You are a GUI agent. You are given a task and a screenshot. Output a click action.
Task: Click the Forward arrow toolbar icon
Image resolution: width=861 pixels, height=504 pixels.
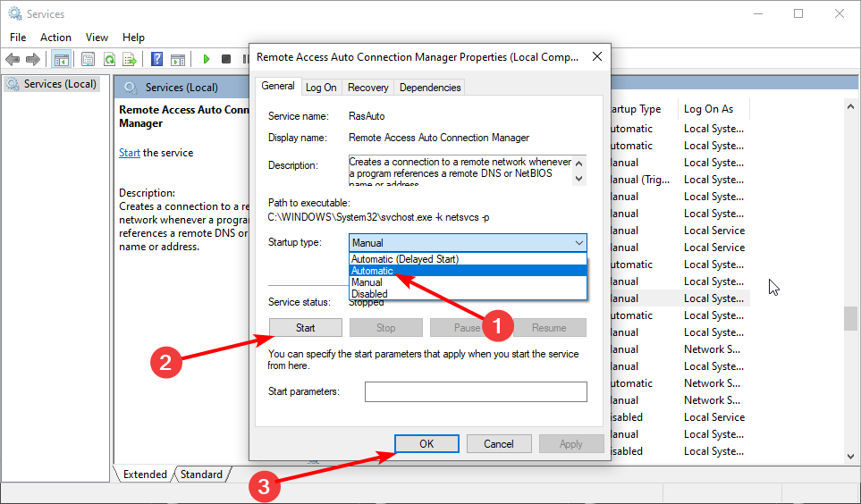pos(33,59)
